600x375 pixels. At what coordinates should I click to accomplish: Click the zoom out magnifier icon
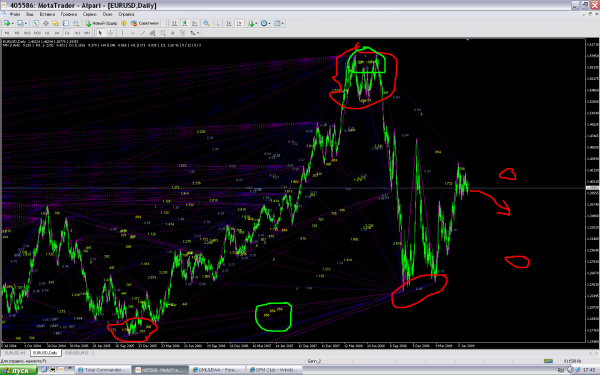(216, 23)
